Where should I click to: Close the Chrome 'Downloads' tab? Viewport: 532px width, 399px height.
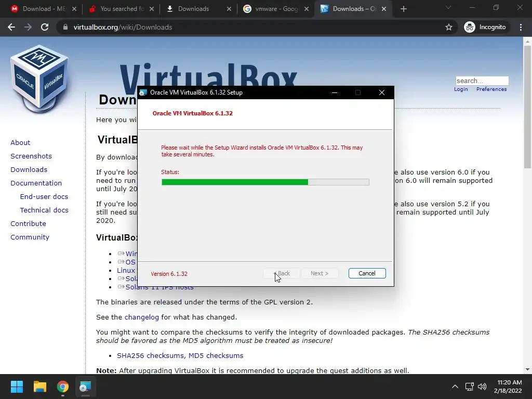229,9
